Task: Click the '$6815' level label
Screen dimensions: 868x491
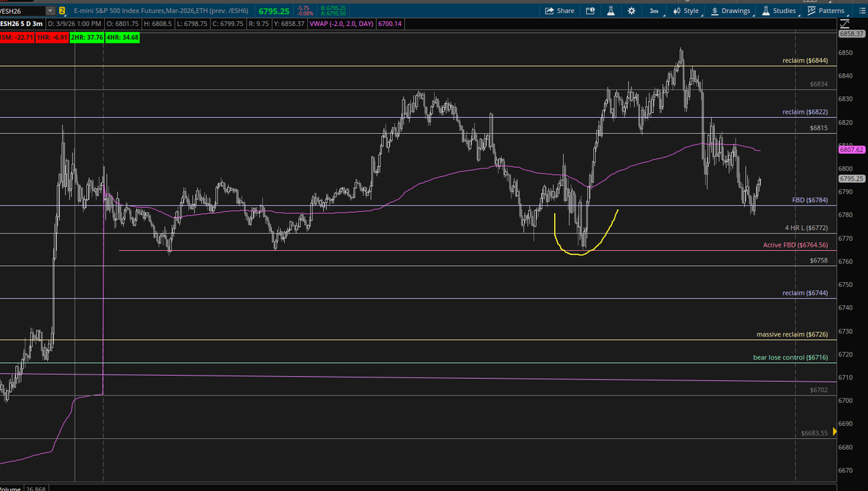Action: [x=819, y=128]
